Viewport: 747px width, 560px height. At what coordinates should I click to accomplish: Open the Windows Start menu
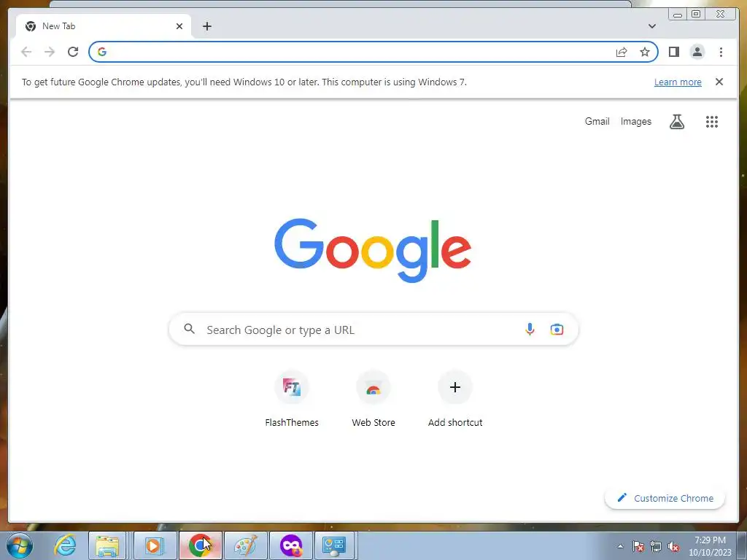tap(20, 545)
